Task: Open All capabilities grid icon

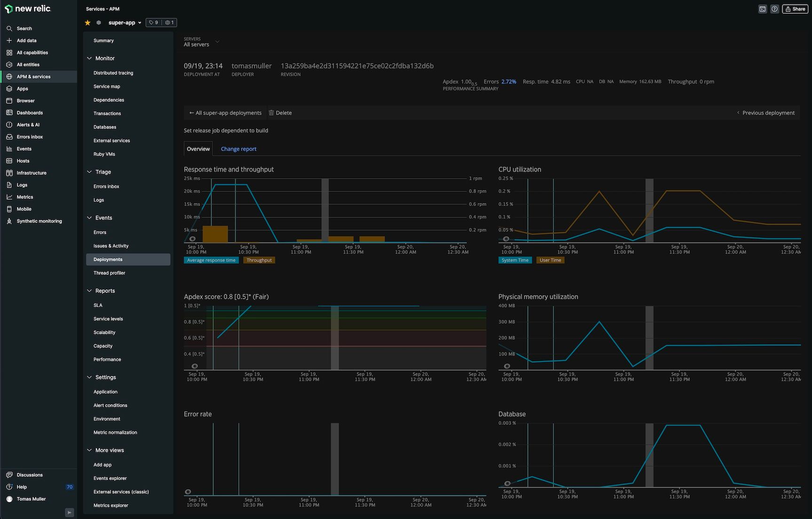Action: (9, 53)
